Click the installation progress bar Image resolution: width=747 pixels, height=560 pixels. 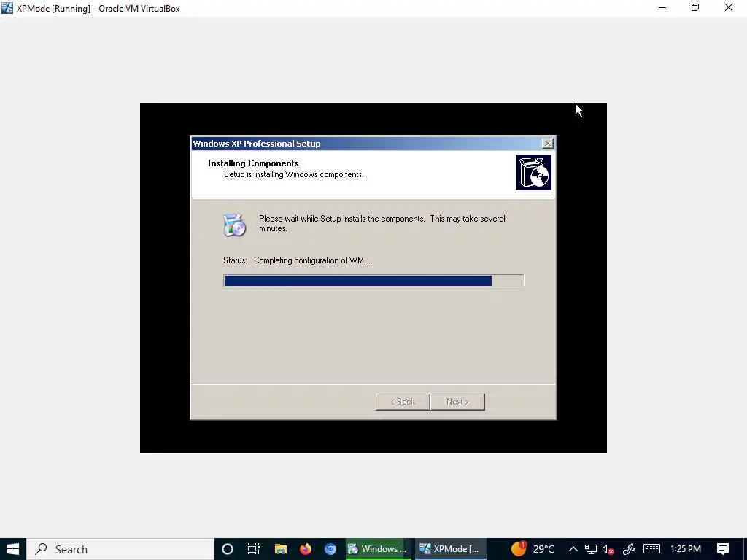coord(373,281)
